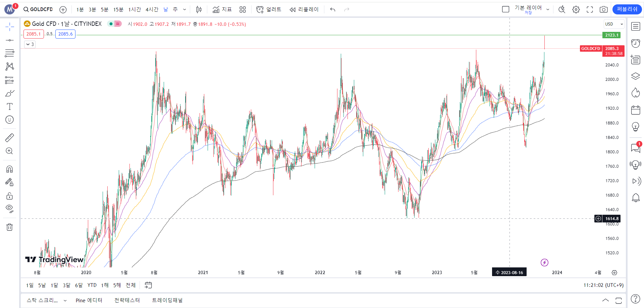Hide all drawings with the eye icon
Viewport: 644px width, 308px height.
(x=9, y=209)
